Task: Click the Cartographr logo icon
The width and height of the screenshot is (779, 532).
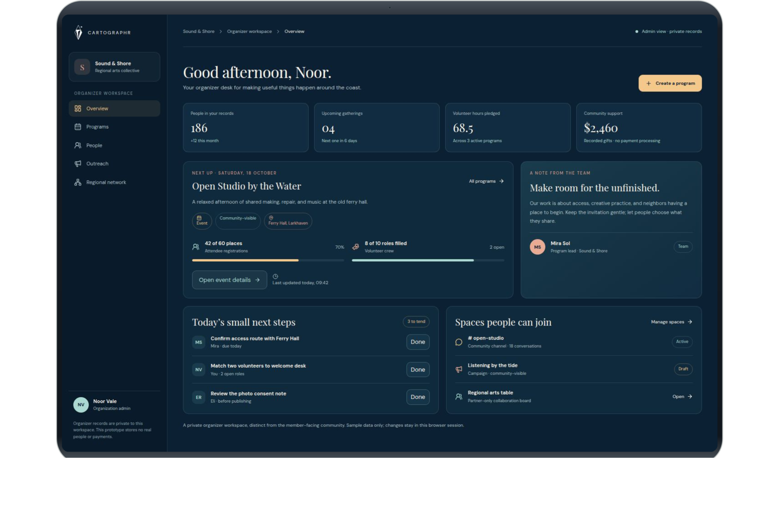Action: (x=78, y=32)
